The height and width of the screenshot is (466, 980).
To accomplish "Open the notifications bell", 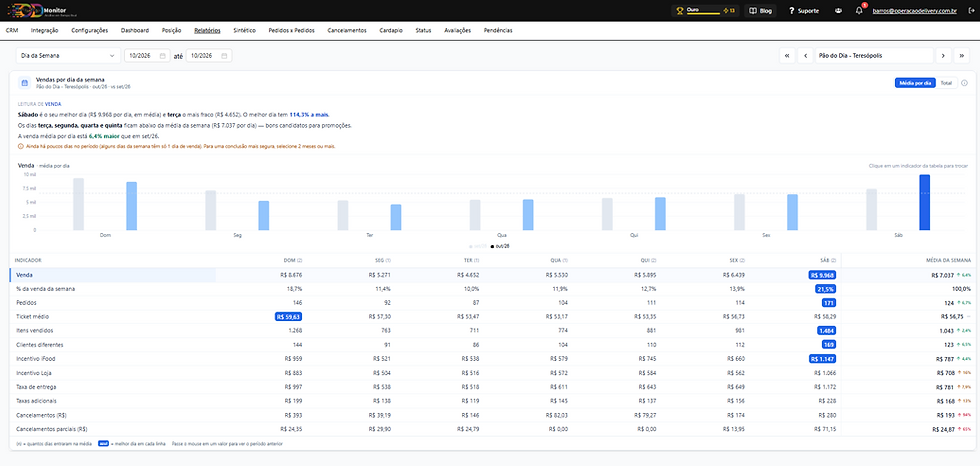I will [859, 11].
